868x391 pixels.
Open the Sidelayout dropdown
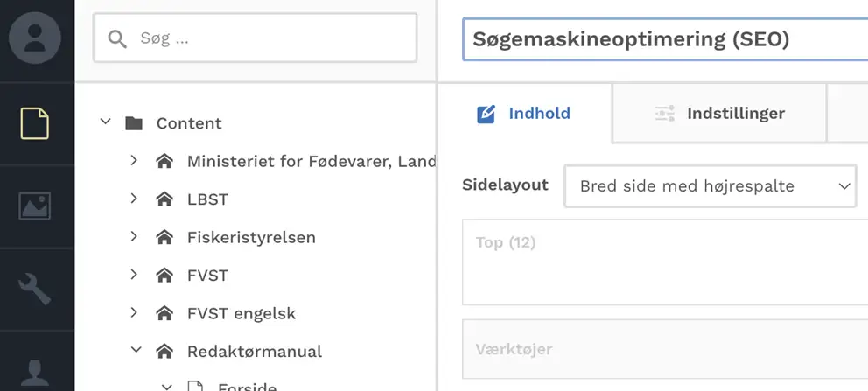tap(710, 186)
